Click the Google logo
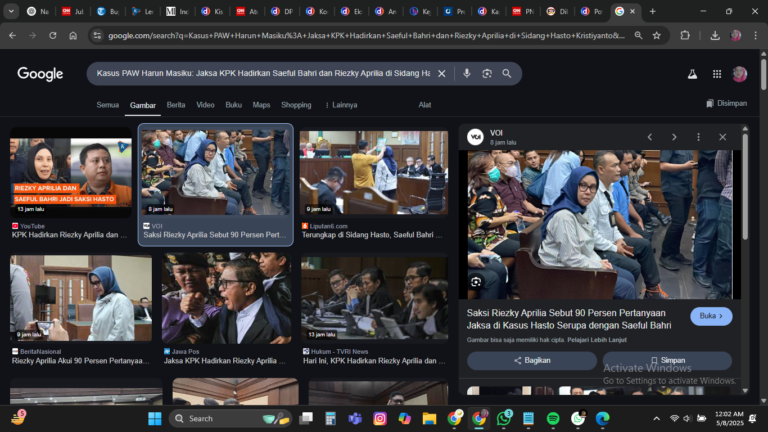This screenshot has height=432, width=768. click(40, 73)
